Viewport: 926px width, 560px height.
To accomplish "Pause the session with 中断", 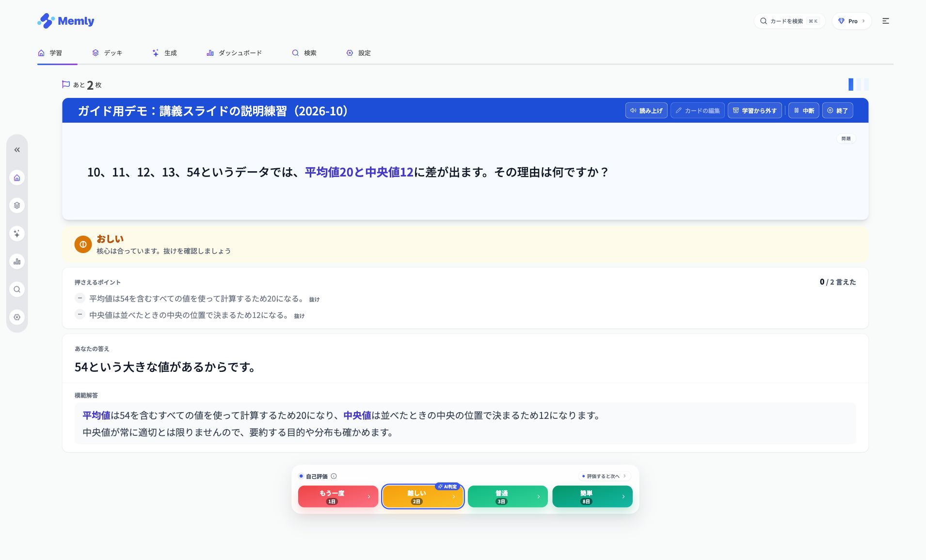I will (x=804, y=111).
